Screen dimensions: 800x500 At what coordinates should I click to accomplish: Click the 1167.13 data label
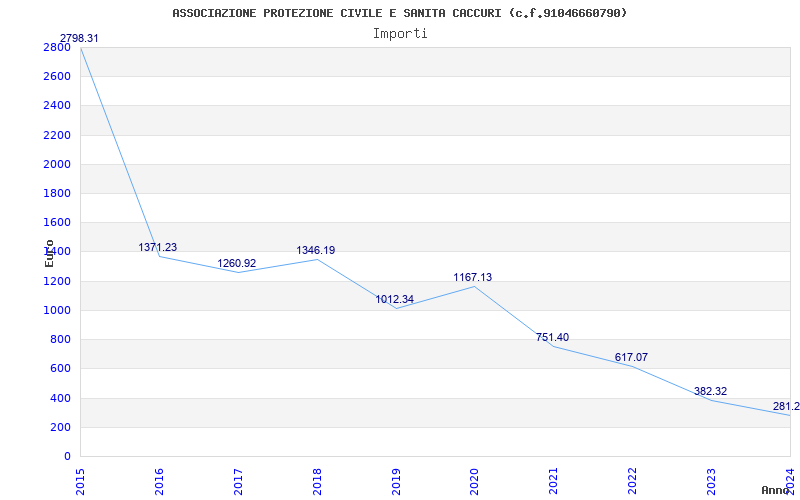pos(473,278)
